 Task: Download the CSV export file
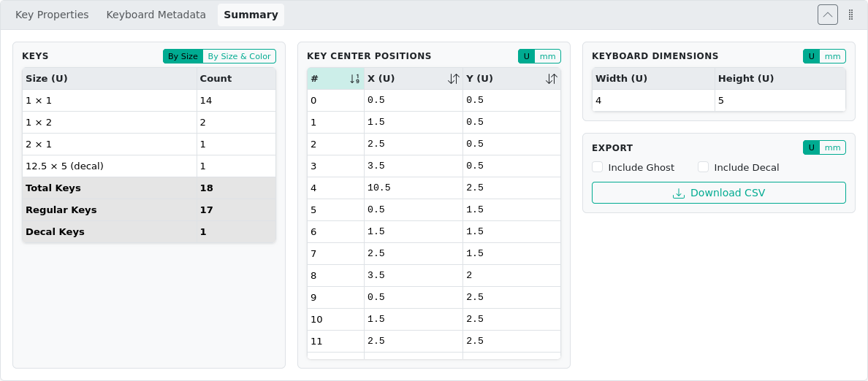click(718, 193)
